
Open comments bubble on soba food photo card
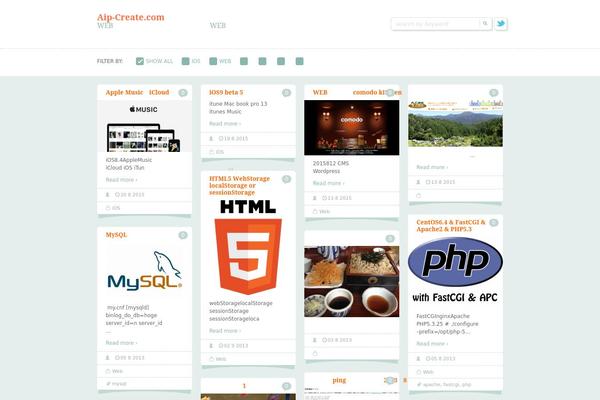click(x=390, y=239)
